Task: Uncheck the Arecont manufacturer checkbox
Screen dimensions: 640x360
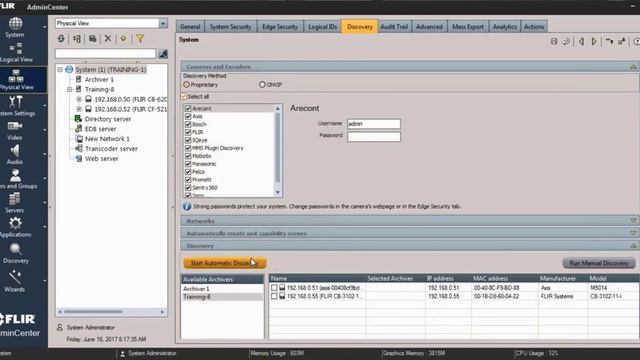Action: tap(188, 109)
